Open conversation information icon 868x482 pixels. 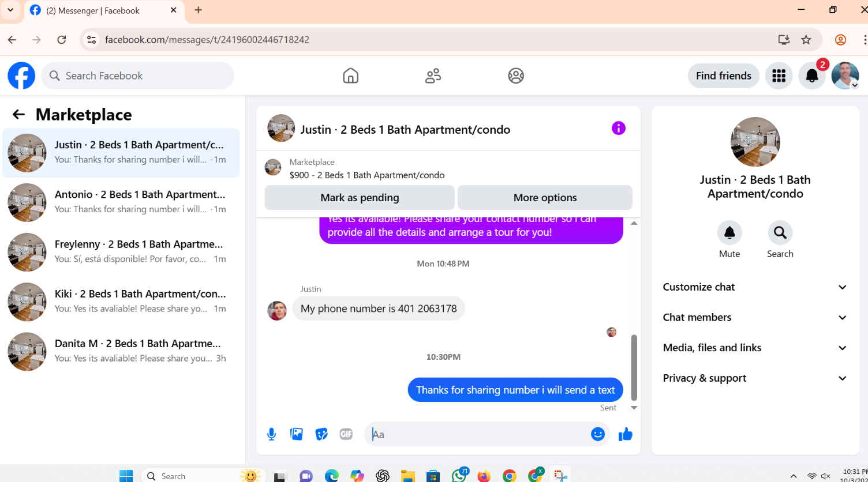click(618, 128)
